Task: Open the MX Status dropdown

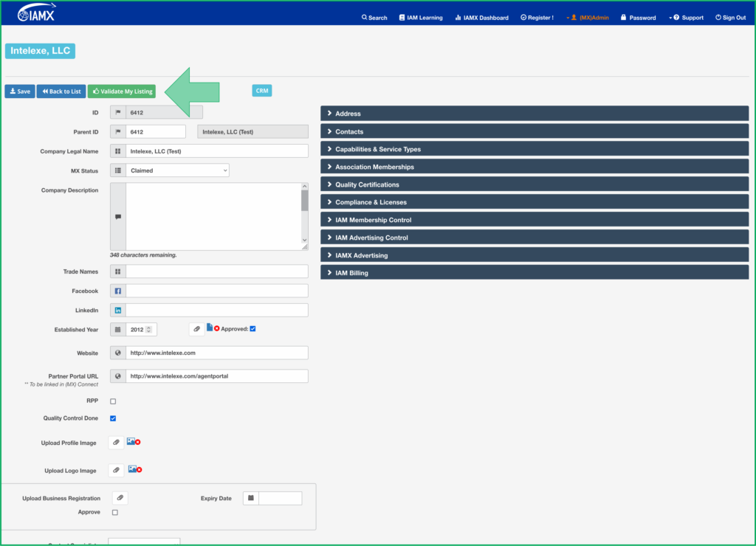Action: coord(177,170)
